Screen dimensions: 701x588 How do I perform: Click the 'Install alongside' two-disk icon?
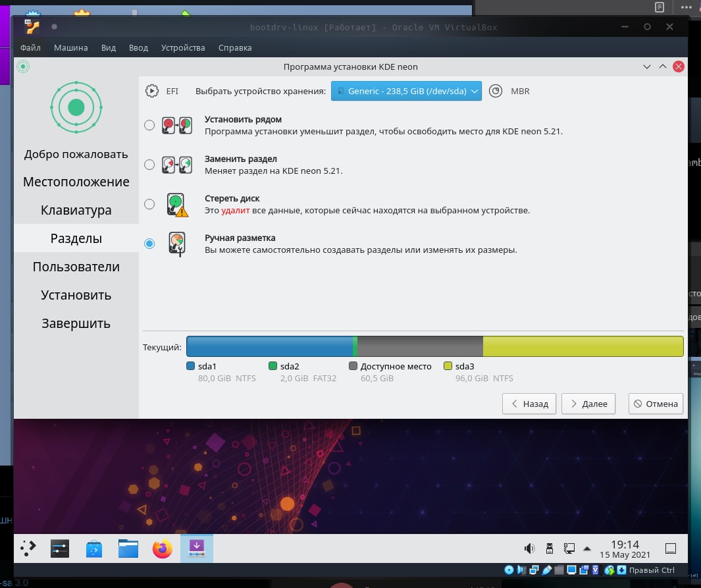[x=177, y=126]
